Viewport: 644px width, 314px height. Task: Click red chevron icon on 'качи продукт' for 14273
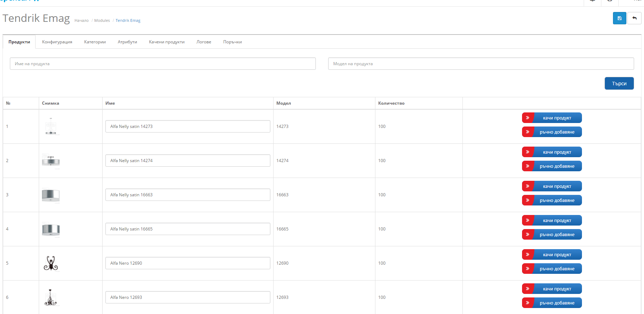pos(528,118)
